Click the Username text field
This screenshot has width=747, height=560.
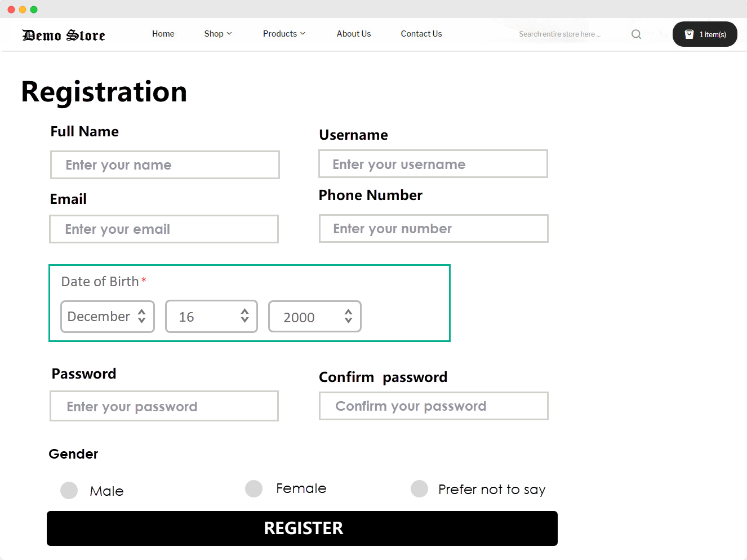click(433, 164)
